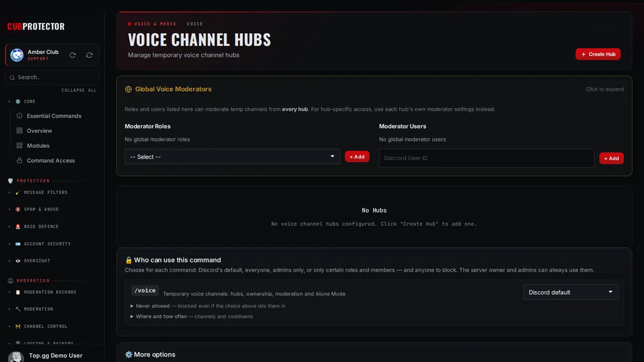644x362 pixels.
Task: Click the Spam & Abuse muted-speaker icon
Action: click(18, 210)
